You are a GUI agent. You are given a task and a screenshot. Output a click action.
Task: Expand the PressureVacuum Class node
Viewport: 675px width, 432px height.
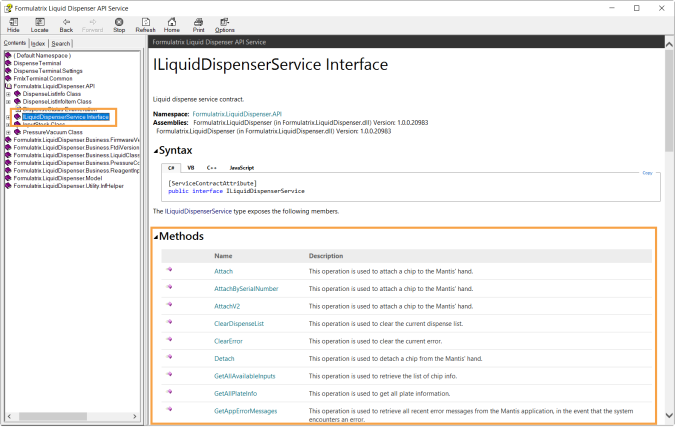(8, 132)
